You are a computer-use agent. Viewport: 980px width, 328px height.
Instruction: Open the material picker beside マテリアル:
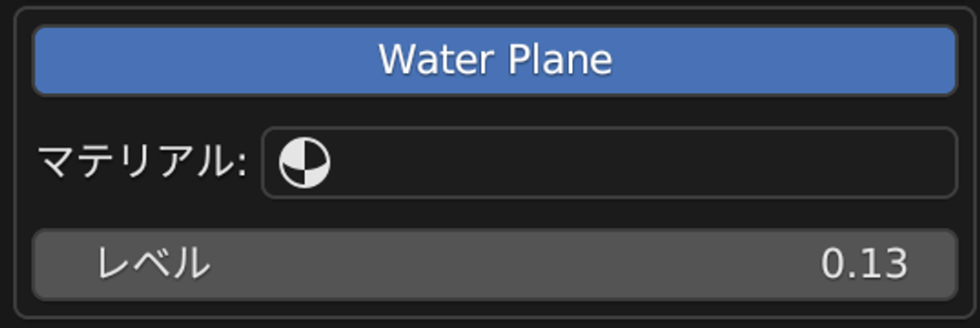pos(608,162)
